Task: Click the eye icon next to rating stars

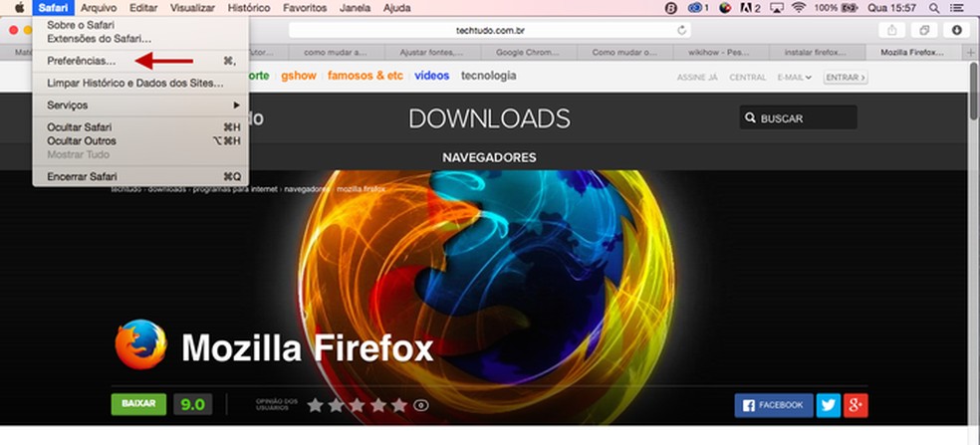Action: 421,405
